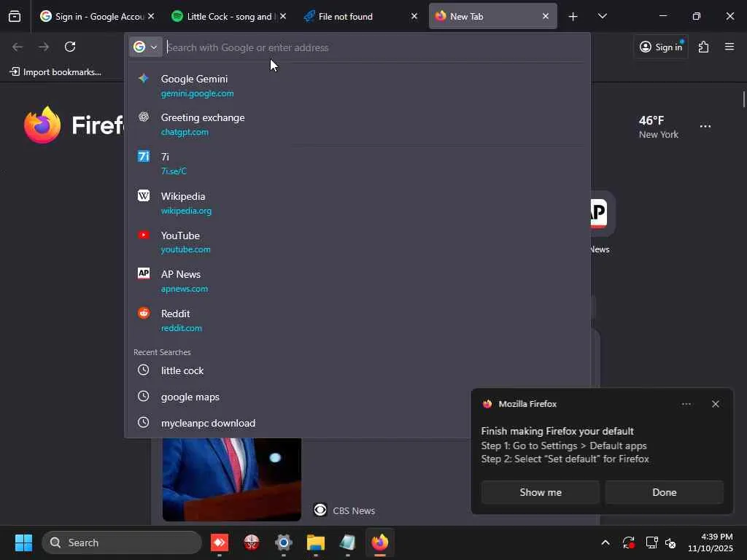
Task: Go back with the back arrow
Action: (x=18, y=47)
